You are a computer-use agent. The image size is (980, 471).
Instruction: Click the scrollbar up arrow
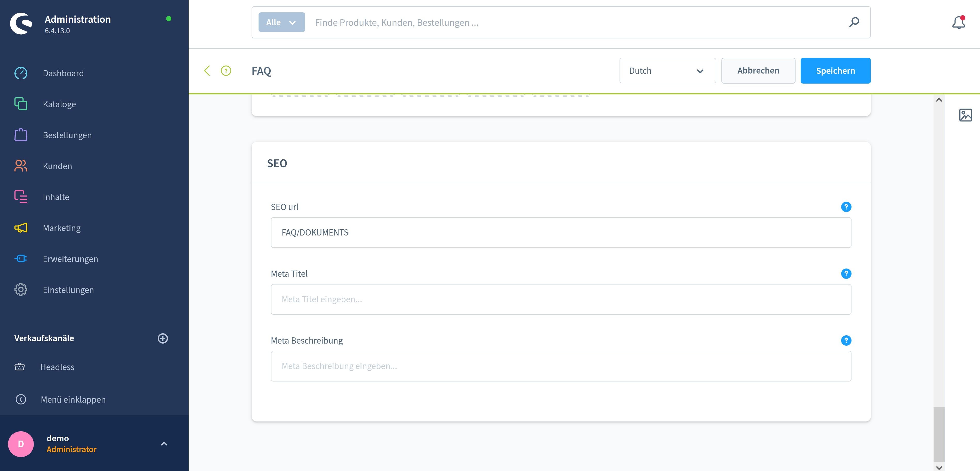click(939, 100)
